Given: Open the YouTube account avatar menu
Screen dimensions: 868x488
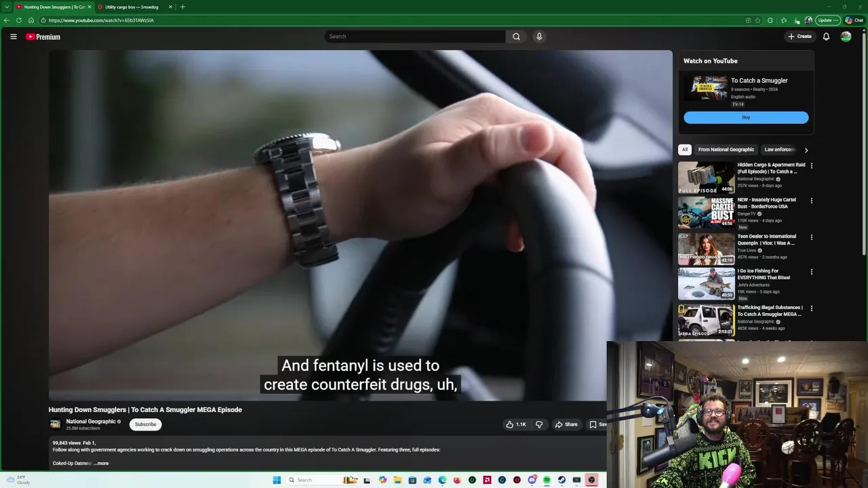Looking at the screenshot, I should click(x=846, y=37).
